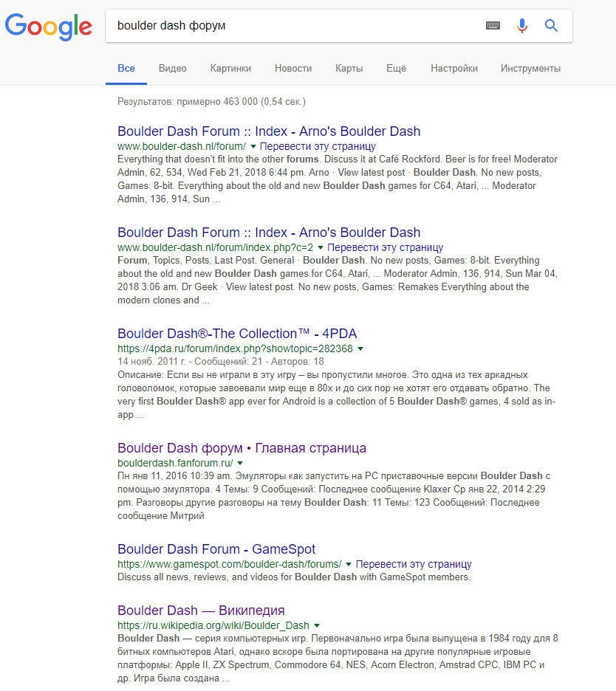
Task: Click the URL text www.boulder-dash.nl/forum/index.php?c=2
Action: click(x=215, y=247)
